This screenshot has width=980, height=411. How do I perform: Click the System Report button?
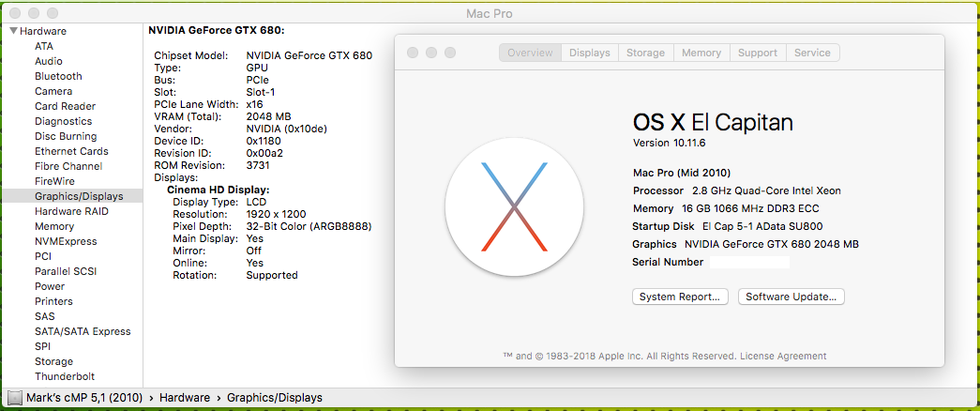pyautogui.click(x=680, y=297)
